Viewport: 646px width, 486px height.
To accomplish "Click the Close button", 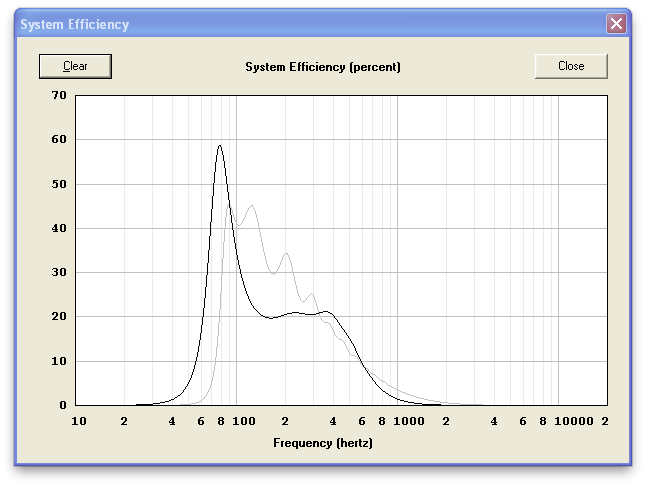I will (571, 66).
